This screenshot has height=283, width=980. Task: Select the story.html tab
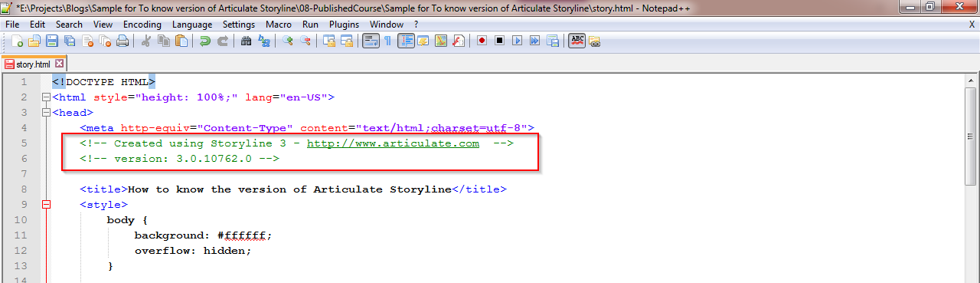33,64
